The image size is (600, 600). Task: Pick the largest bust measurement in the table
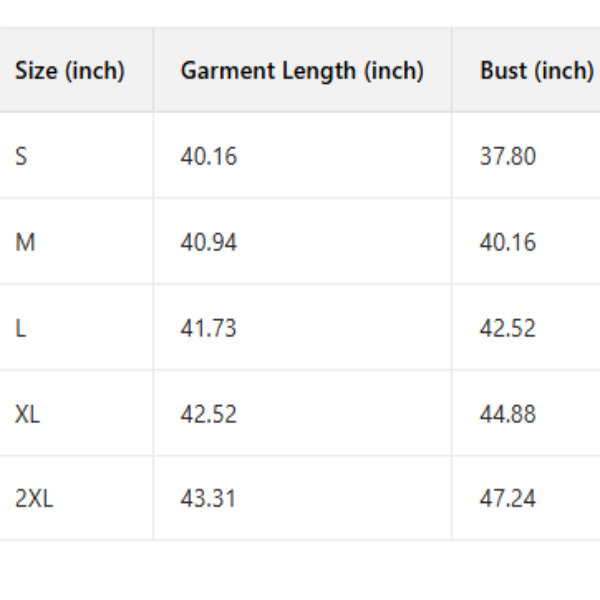coord(508,498)
